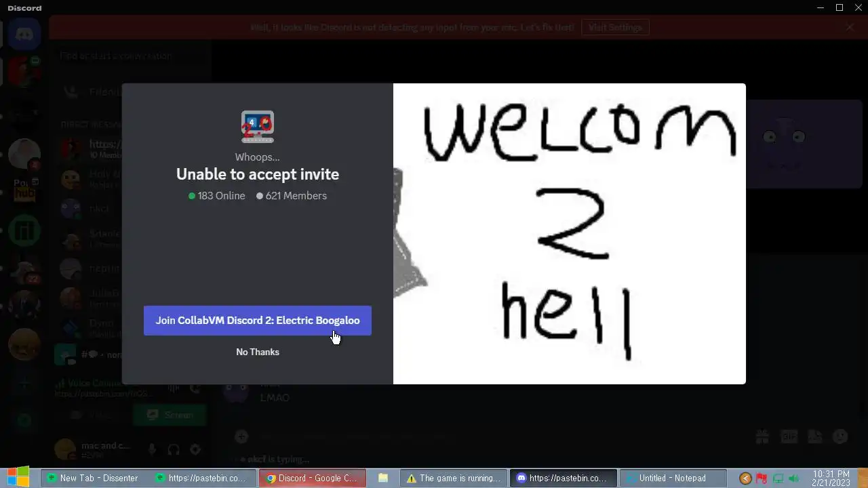Click the 'Unable to accept invite' heading

(258, 174)
